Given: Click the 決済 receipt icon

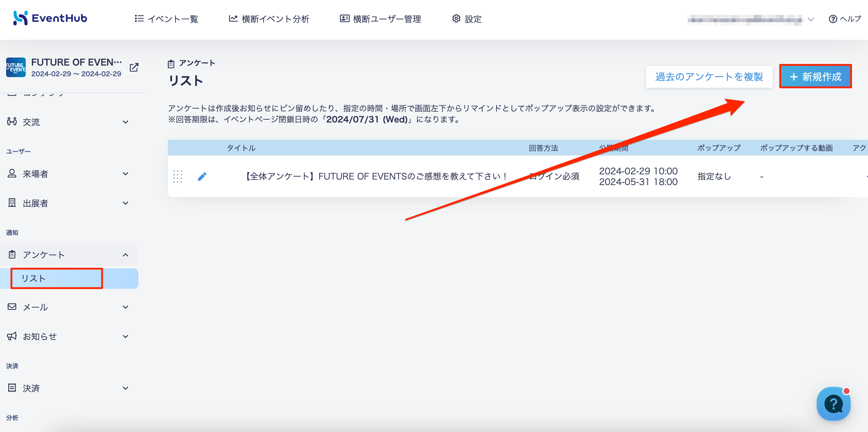Looking at the screenshot, I should pos(12,388).
